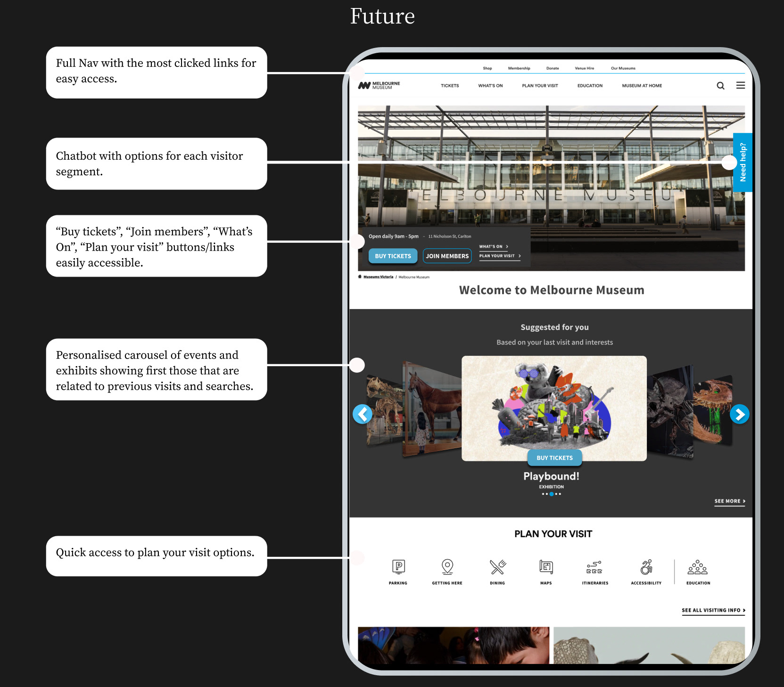The height and width of the screenshot is (687, 784).
Task: Click the search magnifier icon
Action: [x=720, y=86]
